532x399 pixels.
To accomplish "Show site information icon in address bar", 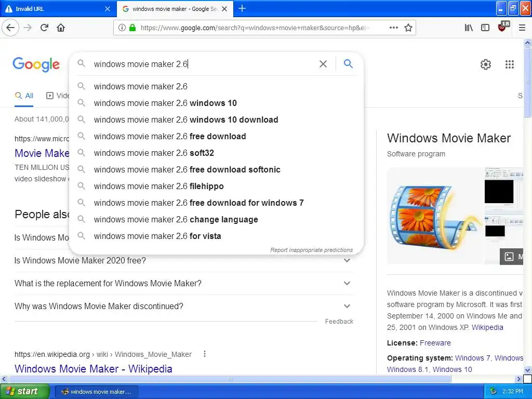I will [122, 28].
